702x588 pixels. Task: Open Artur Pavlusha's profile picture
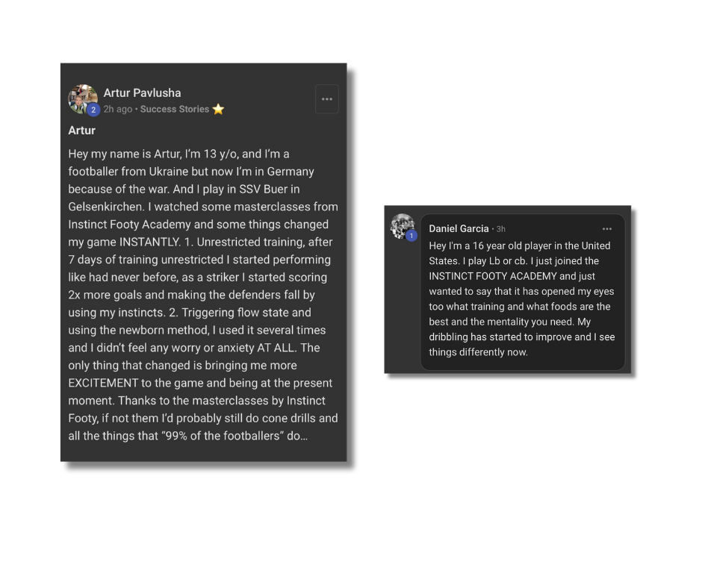coord(81,97)
